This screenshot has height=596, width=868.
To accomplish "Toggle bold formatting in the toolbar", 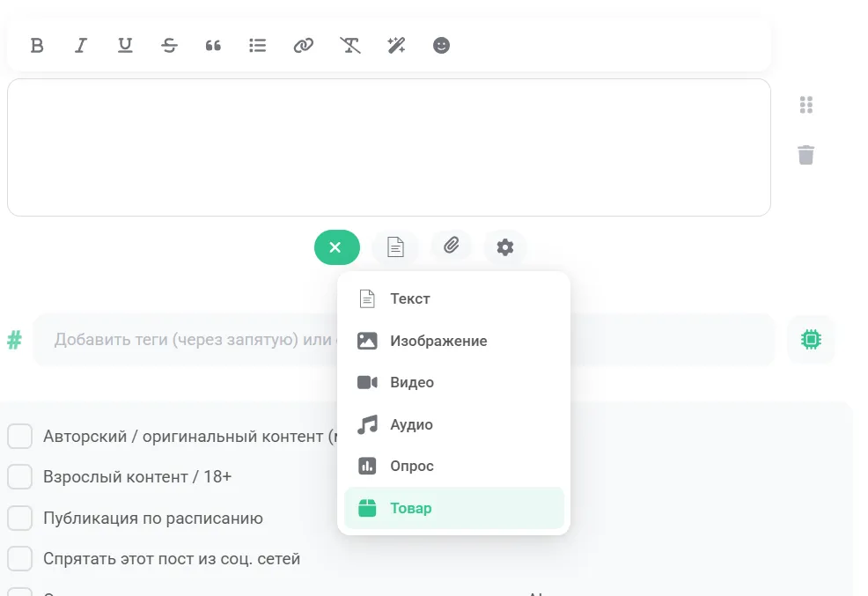I will click(37, 46).
